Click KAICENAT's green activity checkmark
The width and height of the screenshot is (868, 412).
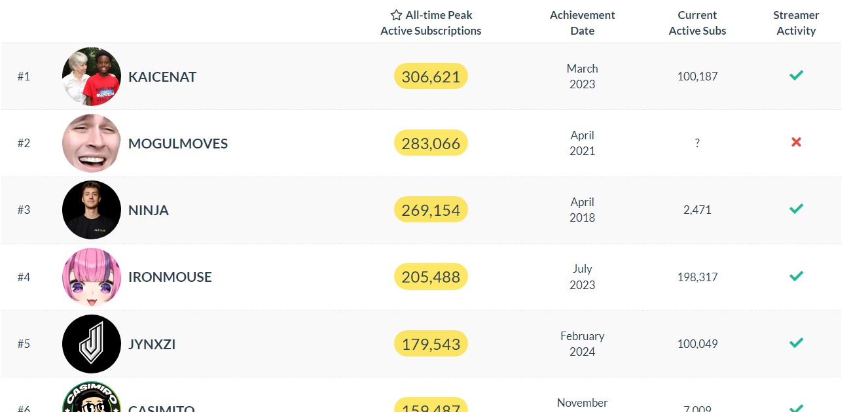(x=796, y=75)
